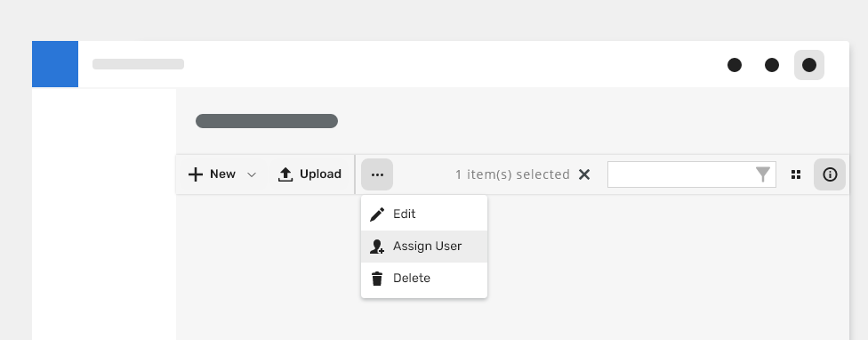868x340 pixels.
Task: Click the light gray header title placeholder
Action: [138, 64]
